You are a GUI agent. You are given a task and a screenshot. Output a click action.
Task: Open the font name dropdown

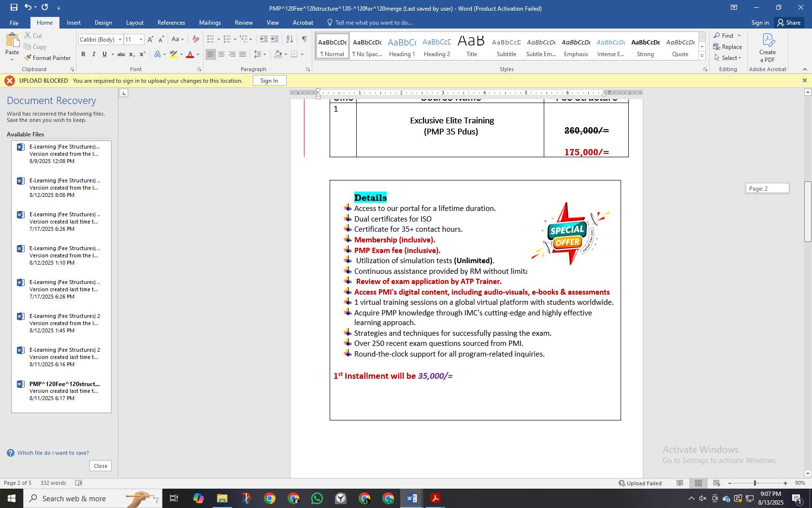[x=120, y=40]
